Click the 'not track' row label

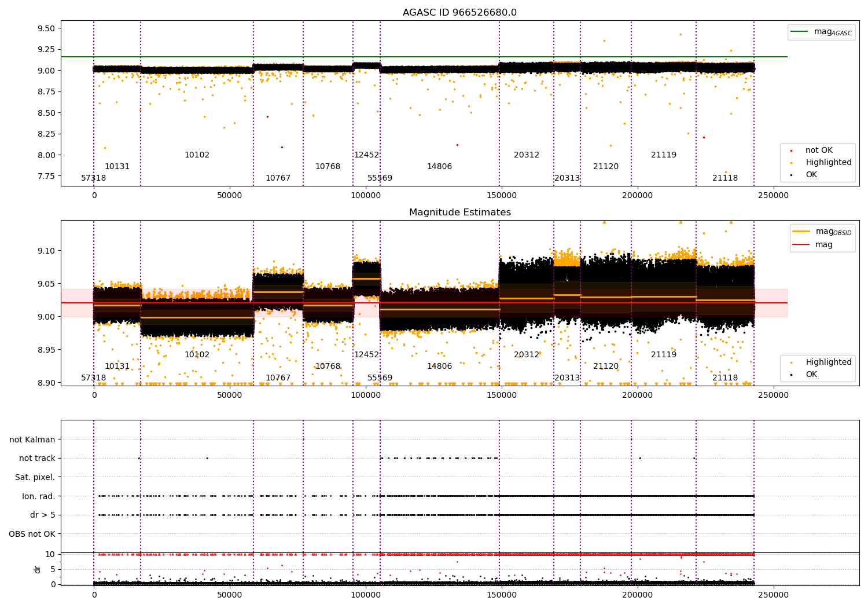pyautogui.click(x=37, y=458)
